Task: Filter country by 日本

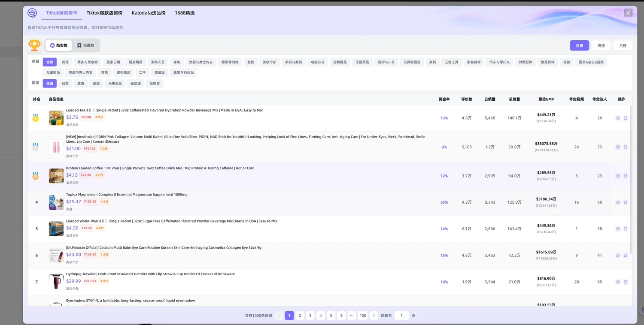Action: tap(65, 84)
